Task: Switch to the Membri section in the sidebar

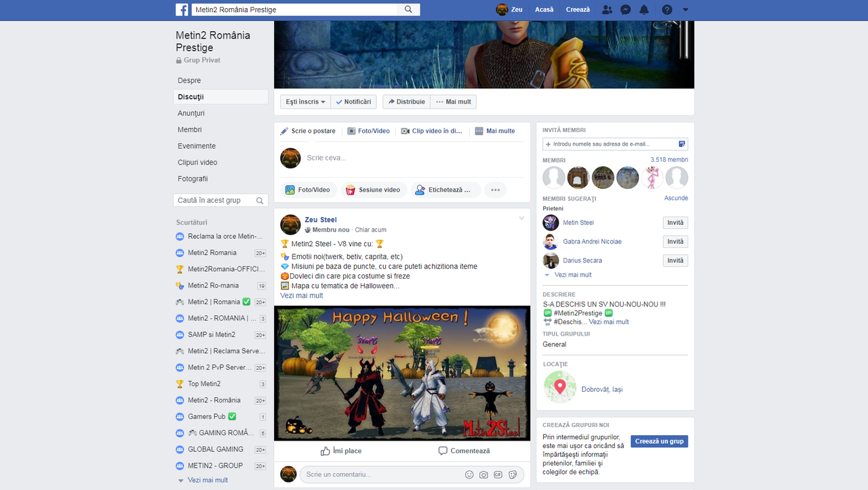Action: [x=189, y=129]
